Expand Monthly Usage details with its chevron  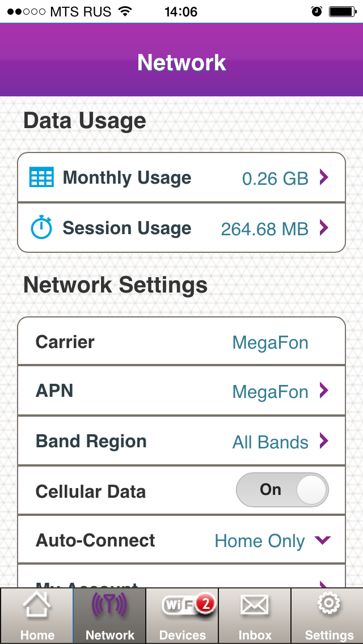coord(323,177)
